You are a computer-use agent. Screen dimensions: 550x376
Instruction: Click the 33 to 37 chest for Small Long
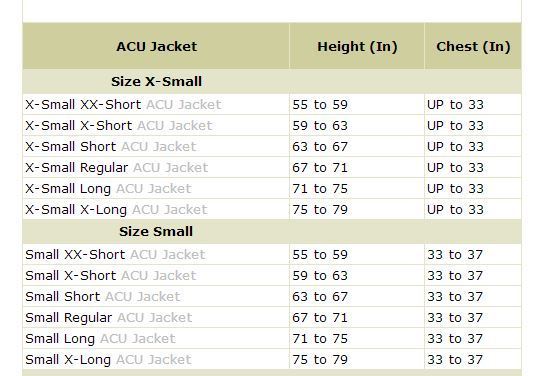click(x=455, y=339)
